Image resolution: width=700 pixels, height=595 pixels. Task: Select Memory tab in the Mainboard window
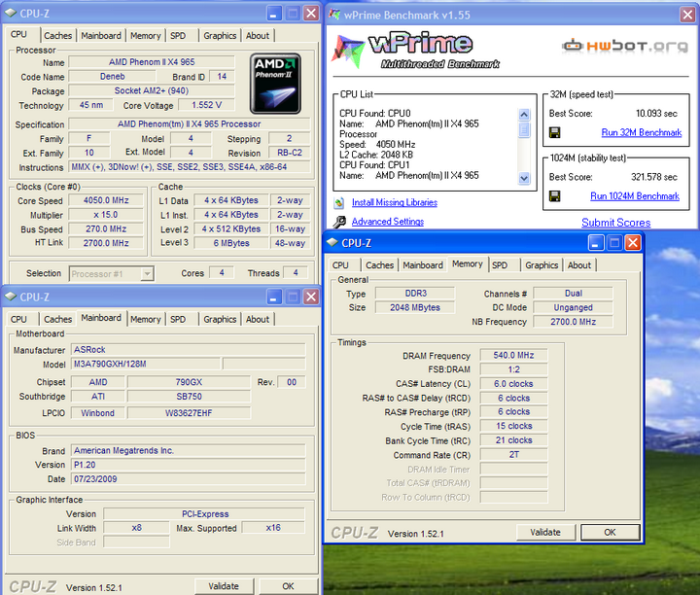(x=145, y=320)
